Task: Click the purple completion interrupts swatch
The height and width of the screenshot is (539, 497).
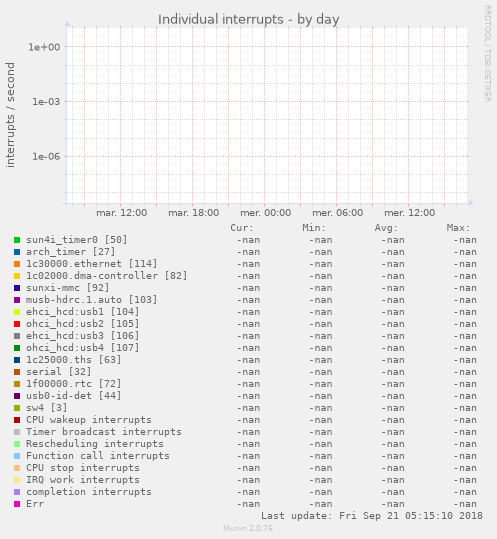Action: [17, 492]
